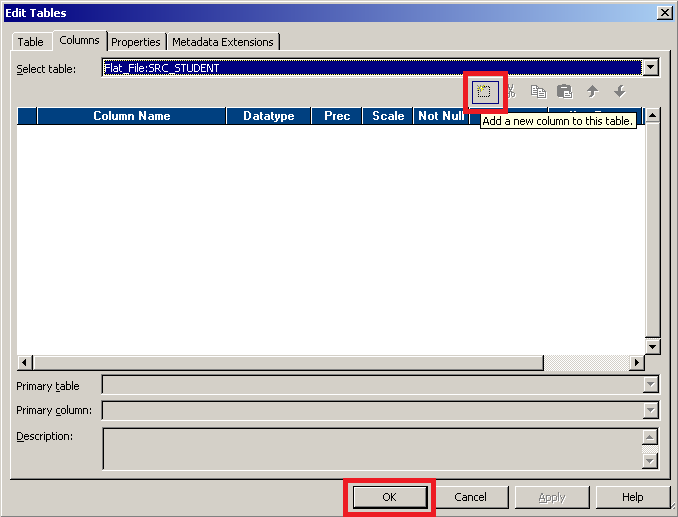Click the Add new column icon

(485, 92)
